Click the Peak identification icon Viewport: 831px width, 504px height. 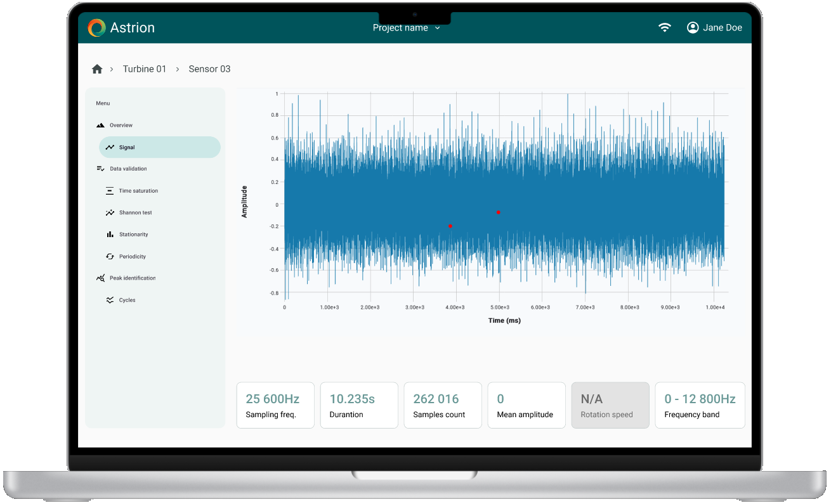coord(100,278)
